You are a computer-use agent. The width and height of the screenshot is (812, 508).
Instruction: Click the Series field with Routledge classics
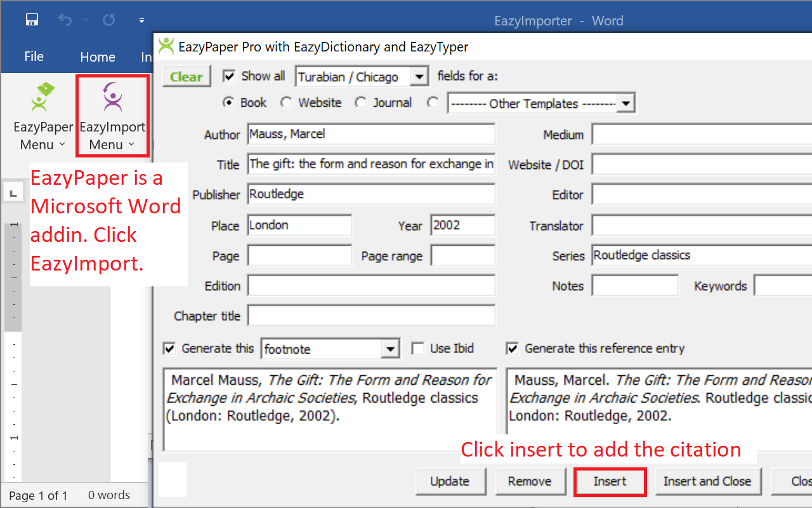click(702, 255)
